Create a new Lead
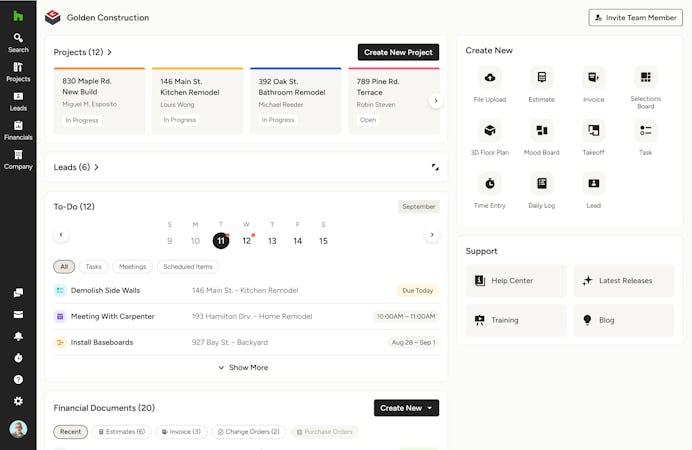This screenshot has width=692, height=450. pos(594,190)
